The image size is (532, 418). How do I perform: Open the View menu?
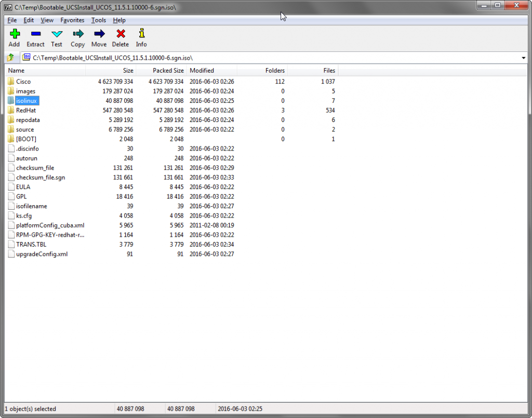point(47,20)
